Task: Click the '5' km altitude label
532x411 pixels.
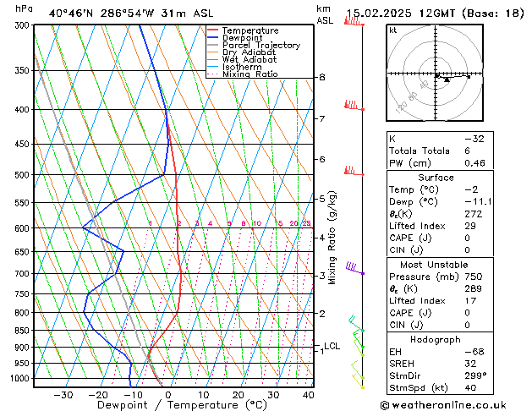Action: [322, 199]
